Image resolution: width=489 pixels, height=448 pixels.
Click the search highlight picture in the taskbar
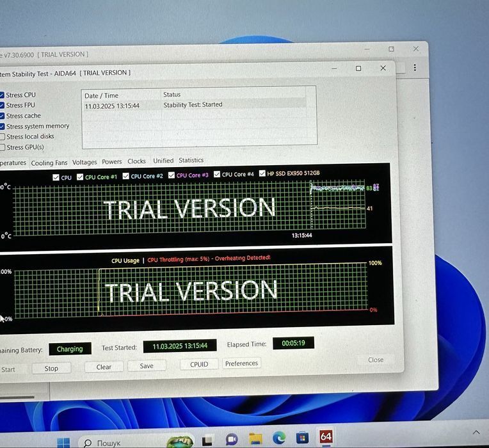coord(179,442)
